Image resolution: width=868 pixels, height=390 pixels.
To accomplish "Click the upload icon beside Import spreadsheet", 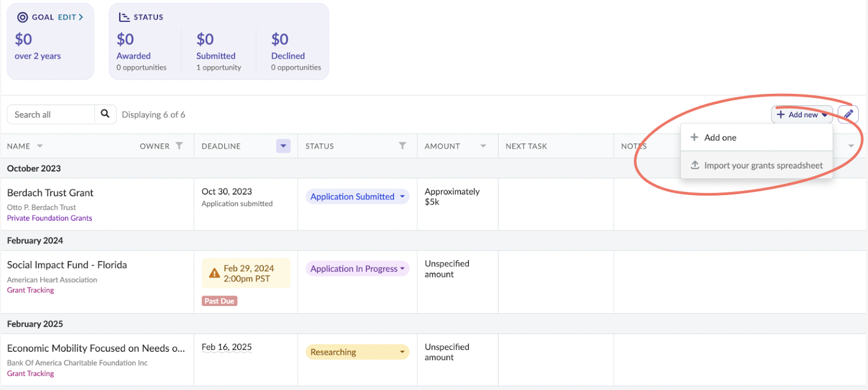I will pos(694,165).
